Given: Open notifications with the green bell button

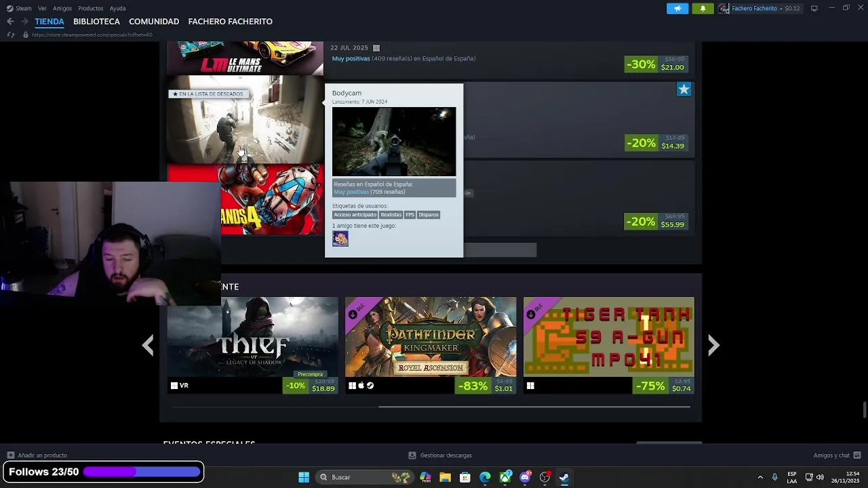Looking at the screenshot, I should (703, 8).
